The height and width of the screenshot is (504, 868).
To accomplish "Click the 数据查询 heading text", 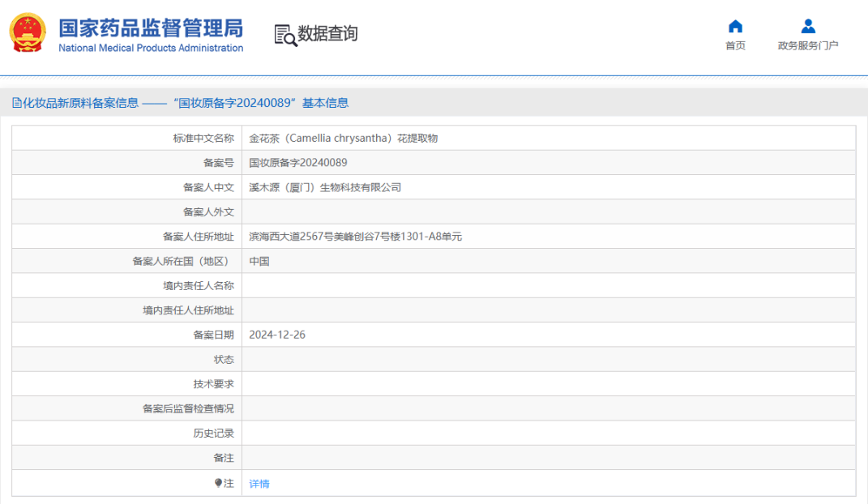I will pos(327,34).
